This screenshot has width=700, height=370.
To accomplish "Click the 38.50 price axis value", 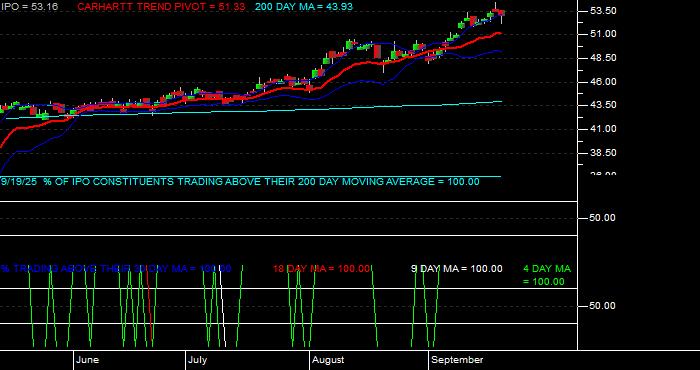I will pos(603,153).
